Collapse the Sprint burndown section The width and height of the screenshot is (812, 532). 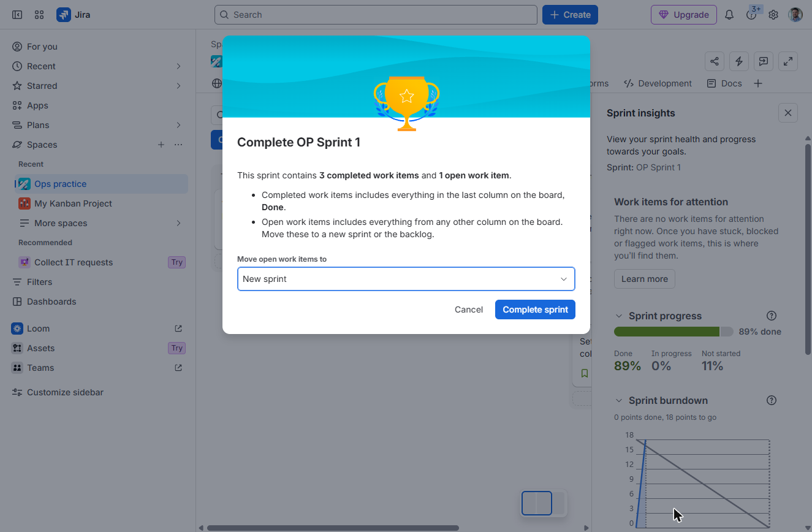pos(619,400)
